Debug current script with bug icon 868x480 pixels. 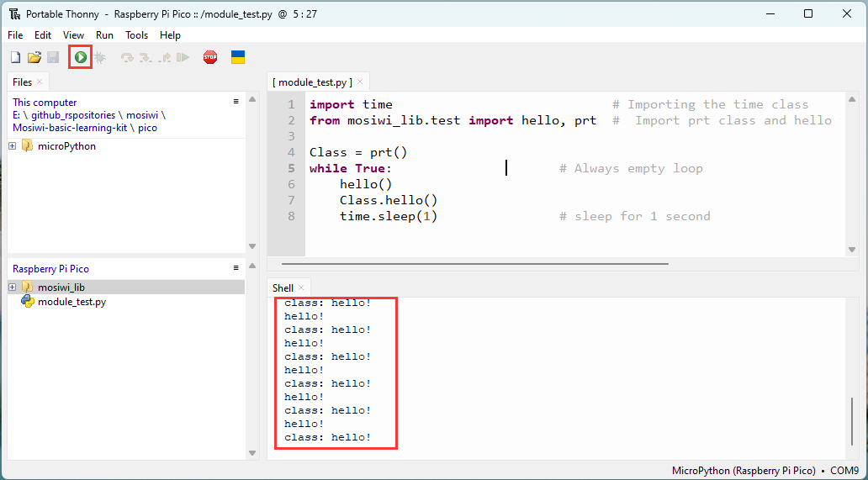click(x=99, y=57)
